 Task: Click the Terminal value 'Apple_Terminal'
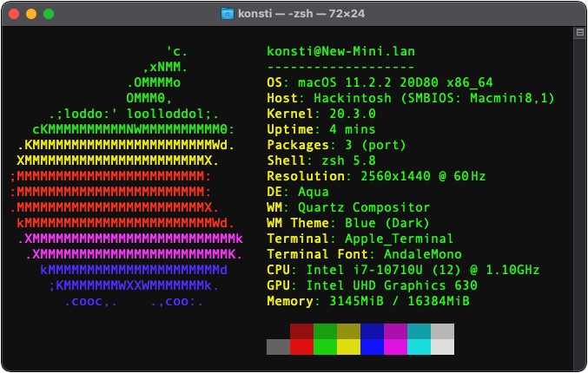(x=399, y=239)
